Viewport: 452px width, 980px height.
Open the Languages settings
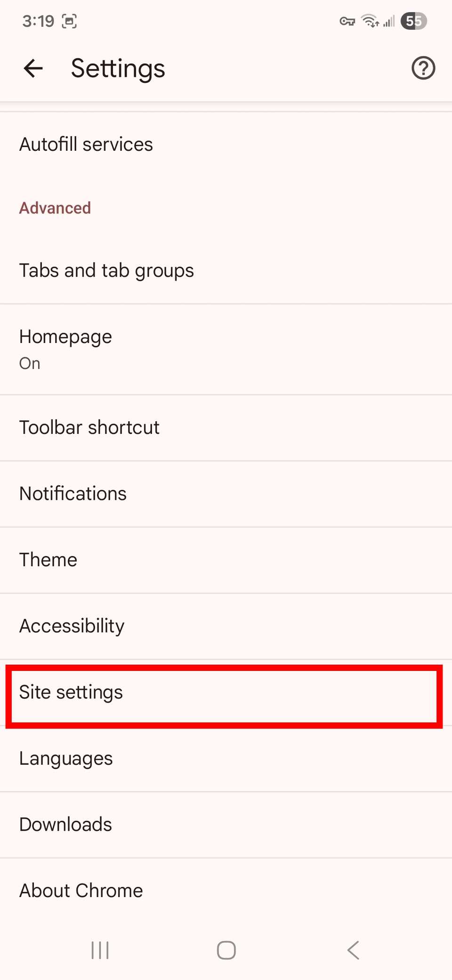[x=65, y=758]
